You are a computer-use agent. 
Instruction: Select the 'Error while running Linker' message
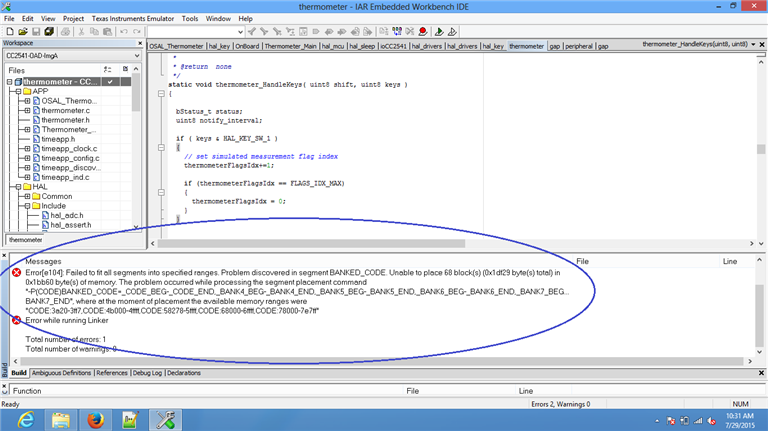point(67,320)
